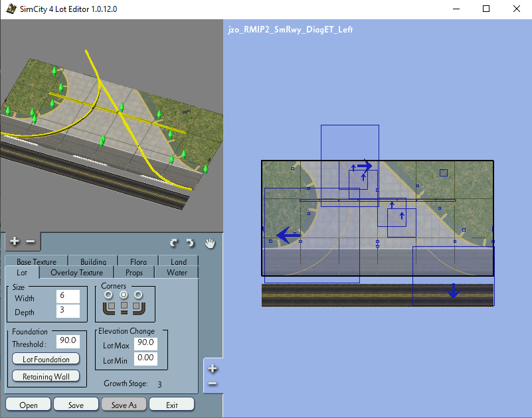
Task: Select the right corner radio option
Action: tap(138, 295)
